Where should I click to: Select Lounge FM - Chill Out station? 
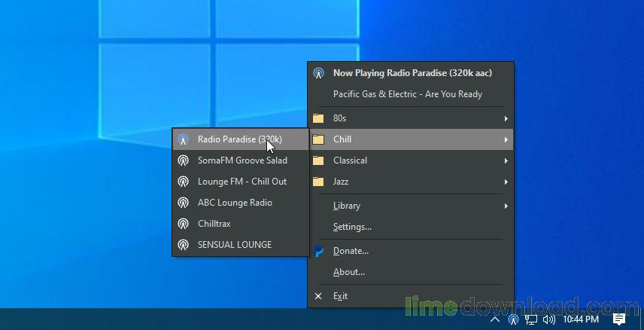241,182
